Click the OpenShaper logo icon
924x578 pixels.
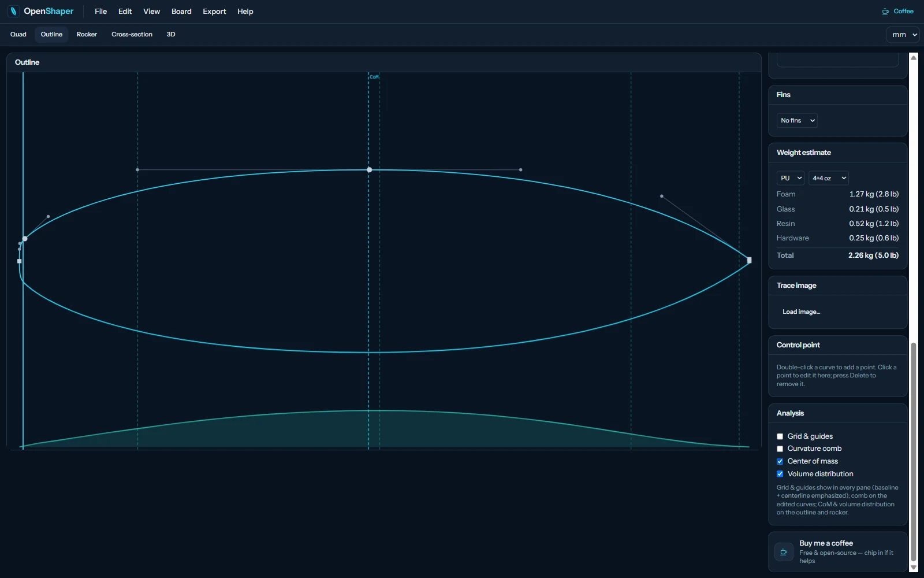pyautogui.click(x=14, y=11)
